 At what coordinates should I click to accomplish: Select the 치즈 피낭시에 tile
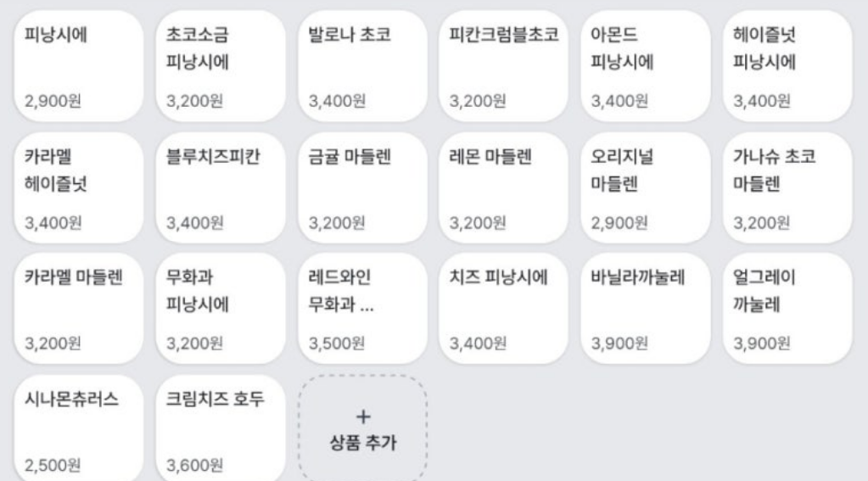click(x=504, y=309)
